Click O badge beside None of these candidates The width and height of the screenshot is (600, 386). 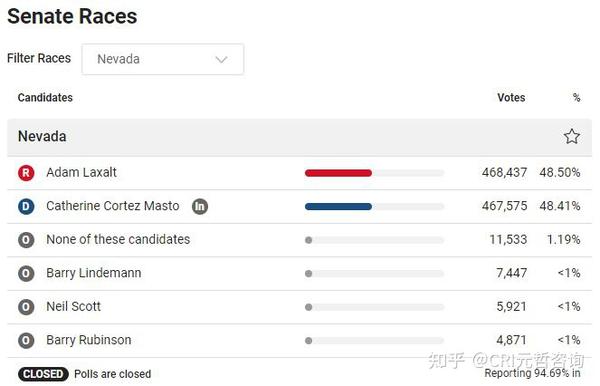(26, 240)
